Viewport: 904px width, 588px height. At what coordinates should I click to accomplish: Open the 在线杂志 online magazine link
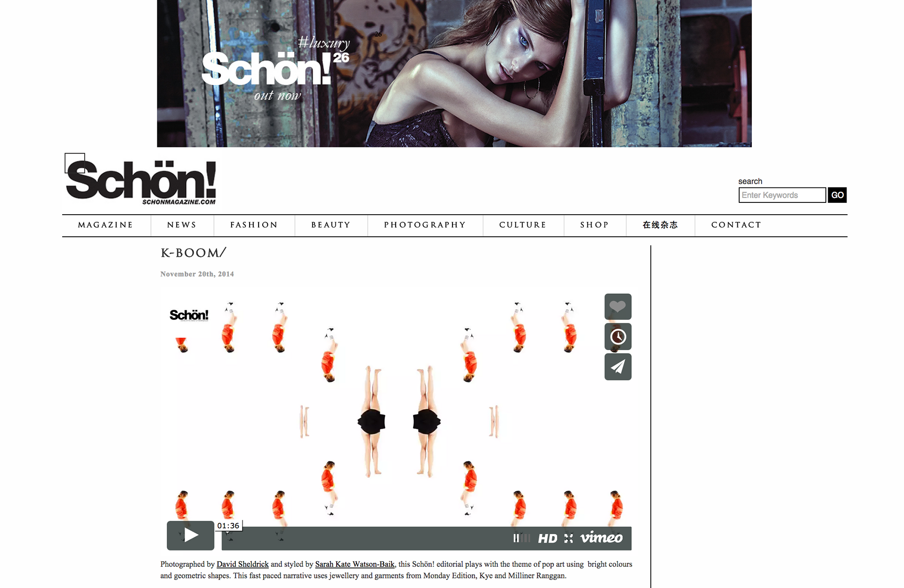pyautogui.click(x=660, y=225)
